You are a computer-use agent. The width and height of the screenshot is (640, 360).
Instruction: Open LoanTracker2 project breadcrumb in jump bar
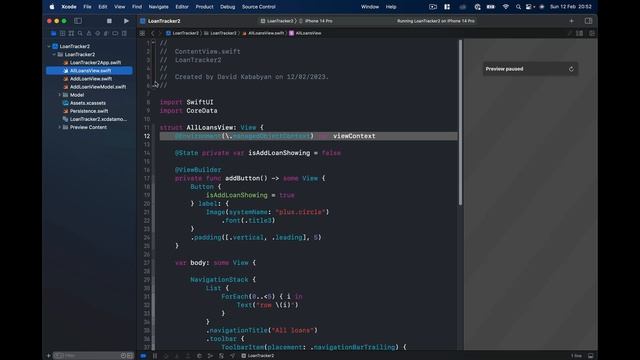(182, 33)
